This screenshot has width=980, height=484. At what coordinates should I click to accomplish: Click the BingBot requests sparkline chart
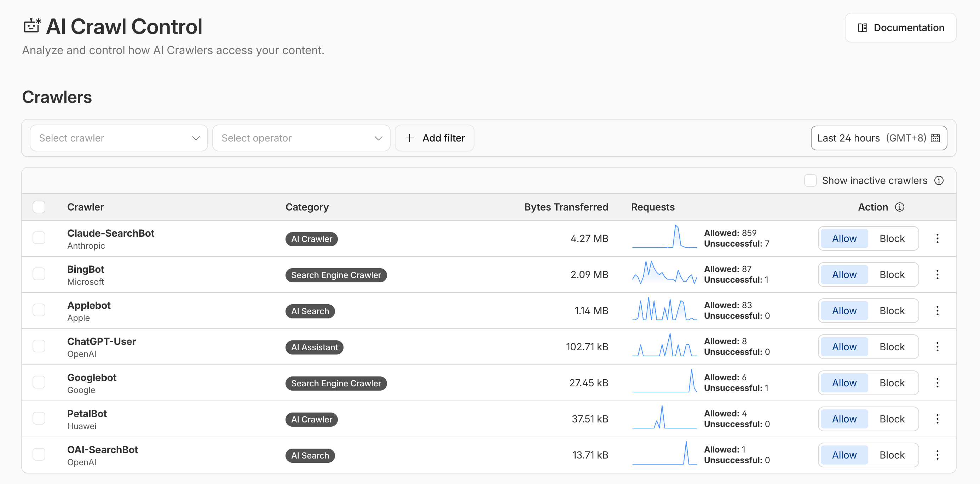click(665, 272)
